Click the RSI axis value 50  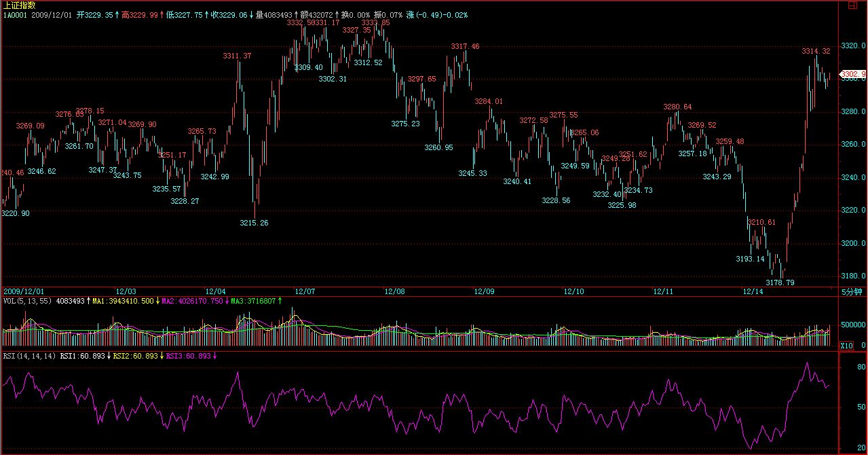[861, 407]
